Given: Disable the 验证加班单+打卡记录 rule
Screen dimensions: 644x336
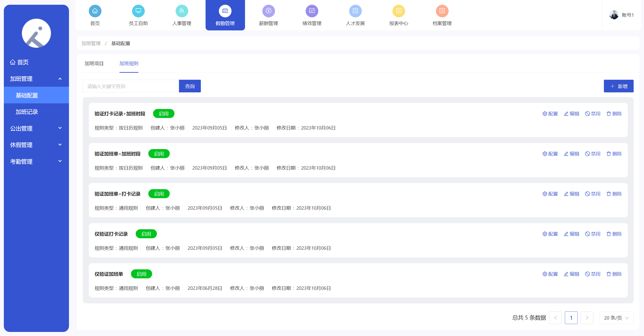Looking at the screenshot, I should tap(593, 194).
